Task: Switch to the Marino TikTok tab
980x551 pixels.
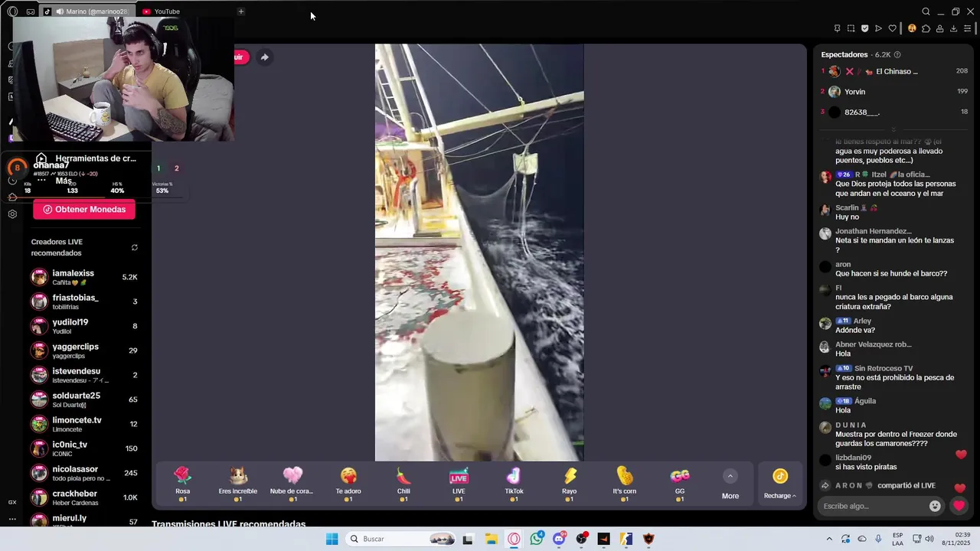Action: pyautogui.click(x=86, y=11)
